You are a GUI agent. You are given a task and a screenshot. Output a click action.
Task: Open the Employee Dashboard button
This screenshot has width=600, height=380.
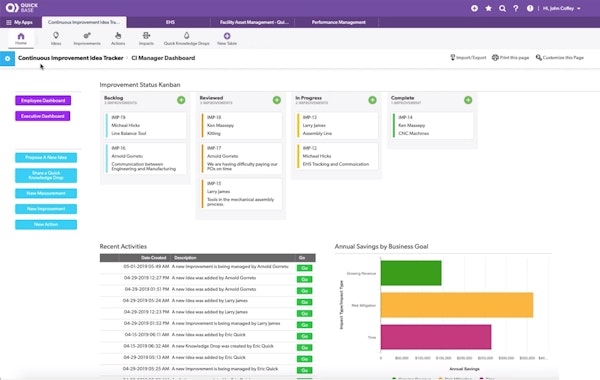click(43, 100)
